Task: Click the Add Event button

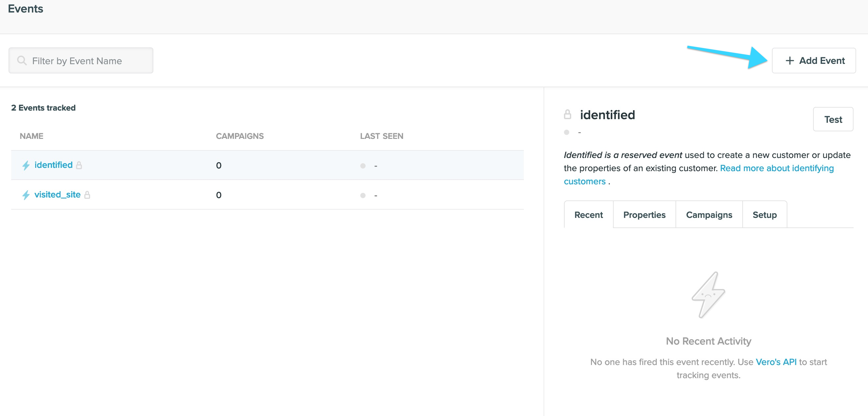Action: point(814,61)
